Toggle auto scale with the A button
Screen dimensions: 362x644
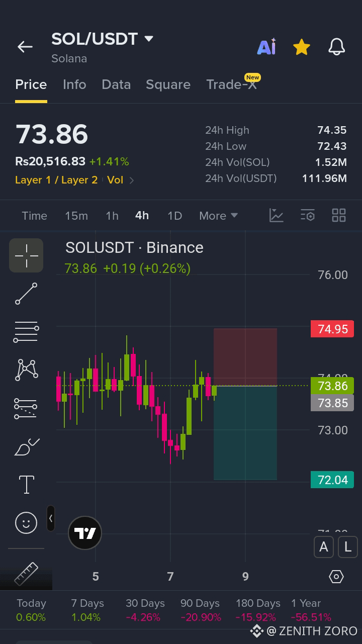pos(324,547)
